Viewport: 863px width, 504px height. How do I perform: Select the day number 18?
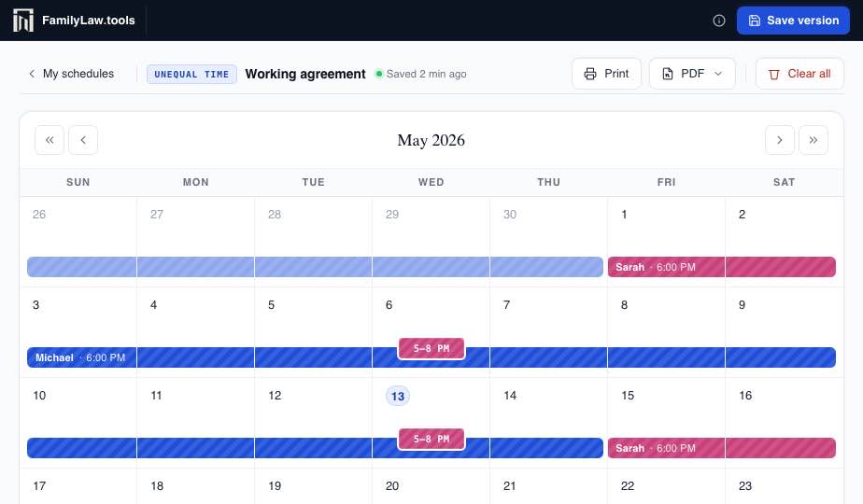click(x=157, y=486)
